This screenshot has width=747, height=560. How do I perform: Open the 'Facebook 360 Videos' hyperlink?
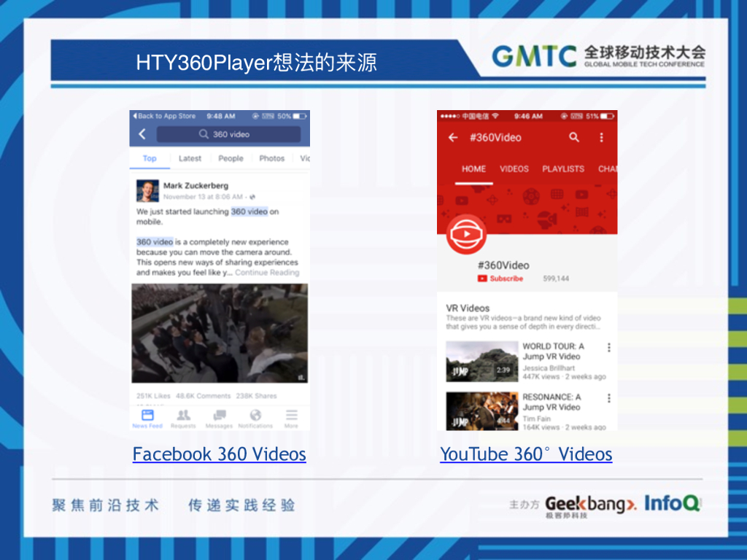[x=219, y=454]
